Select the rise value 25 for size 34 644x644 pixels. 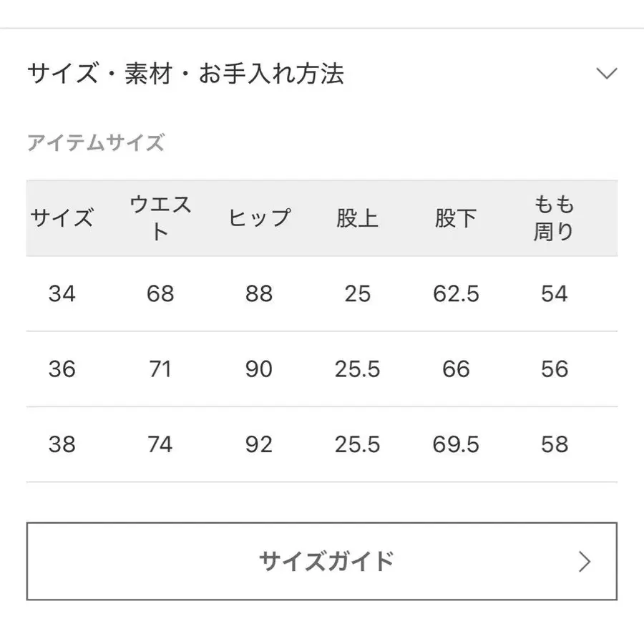pyautogui.click(x=358, y=293)
